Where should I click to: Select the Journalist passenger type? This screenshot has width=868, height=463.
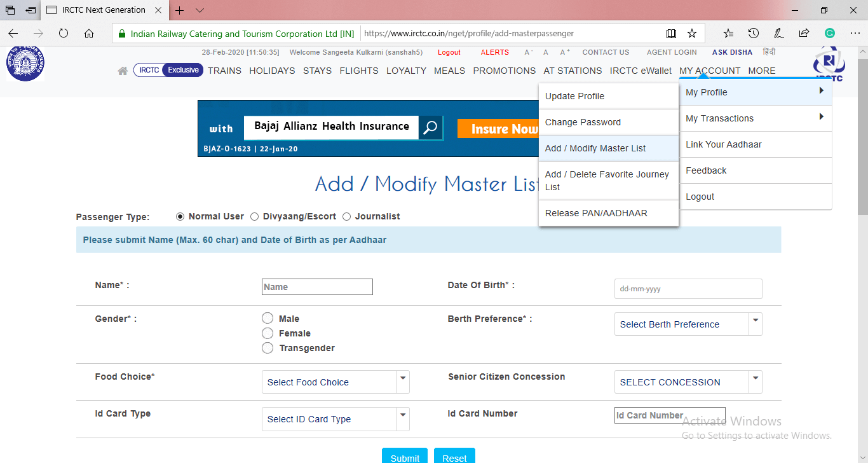tap(347, 217)
